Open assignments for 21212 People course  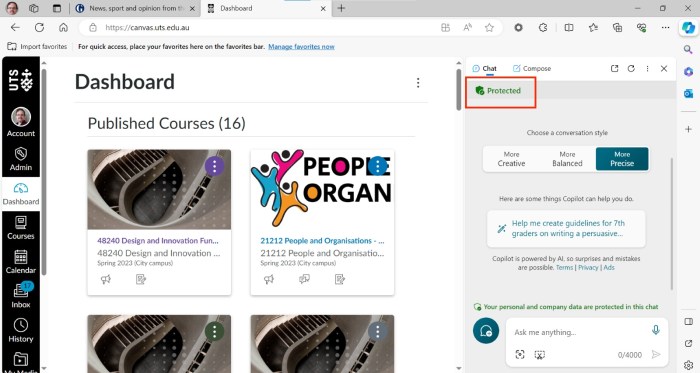[x=340, y=279]
